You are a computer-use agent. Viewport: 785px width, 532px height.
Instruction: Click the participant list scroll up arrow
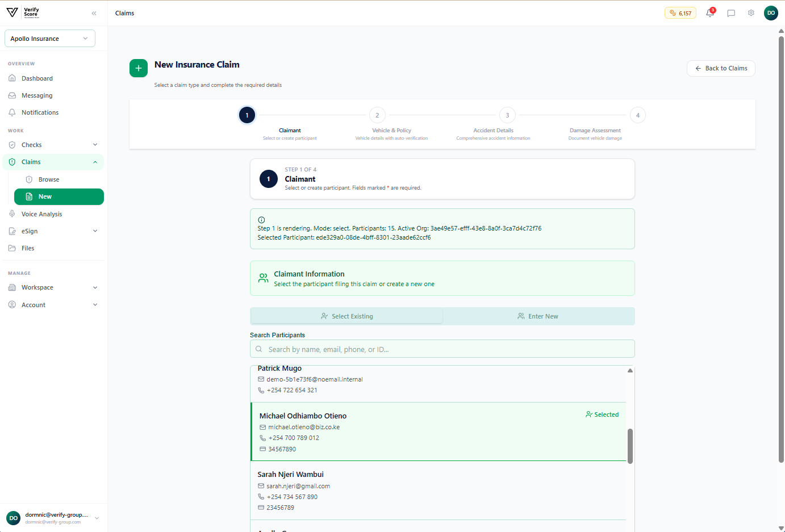[630, 370]
